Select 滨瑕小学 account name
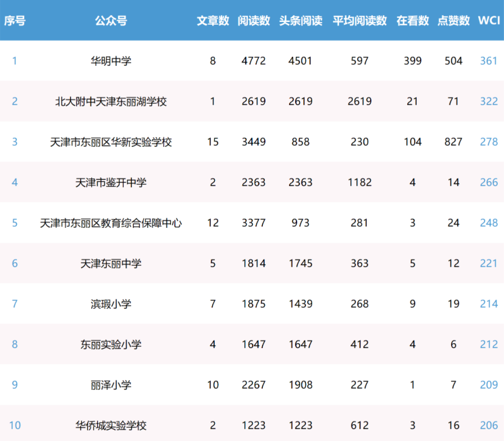The image size is (504, 441). click(111, 304)
